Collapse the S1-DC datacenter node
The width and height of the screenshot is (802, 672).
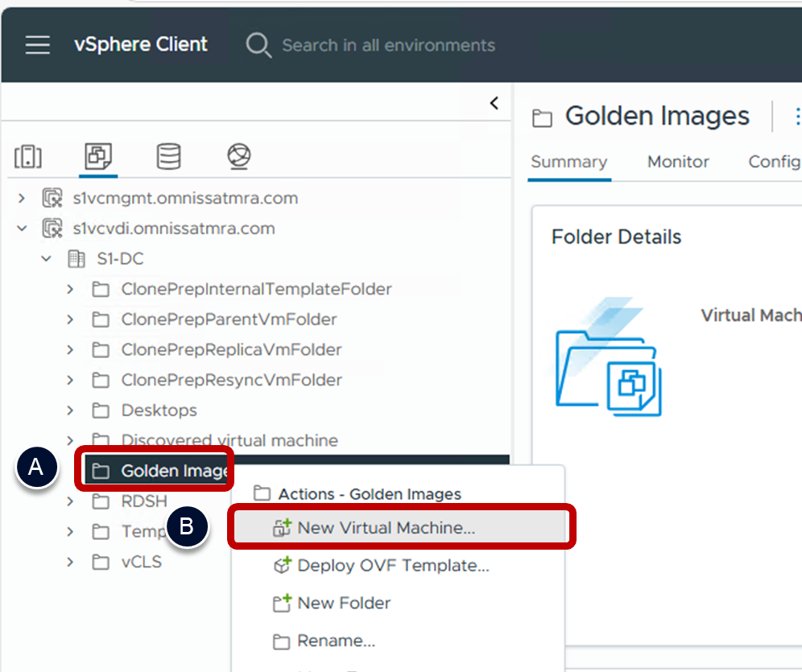46,259
